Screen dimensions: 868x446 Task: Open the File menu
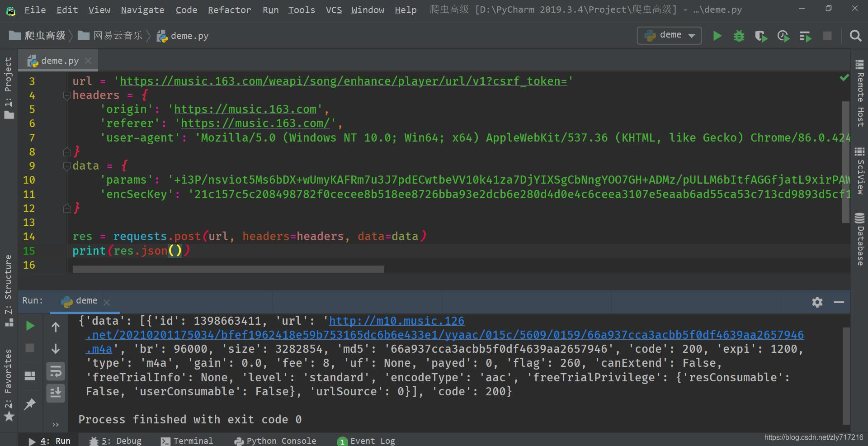[x=35, y=10]
